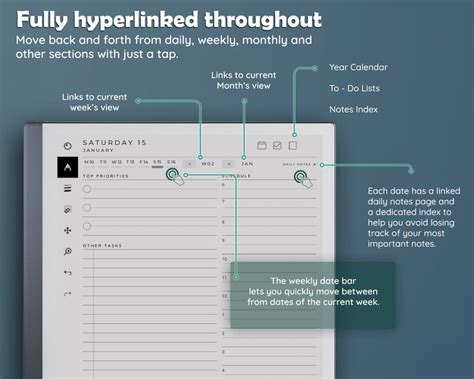Check the last Top Priorities circle

(x=87, y=226)
